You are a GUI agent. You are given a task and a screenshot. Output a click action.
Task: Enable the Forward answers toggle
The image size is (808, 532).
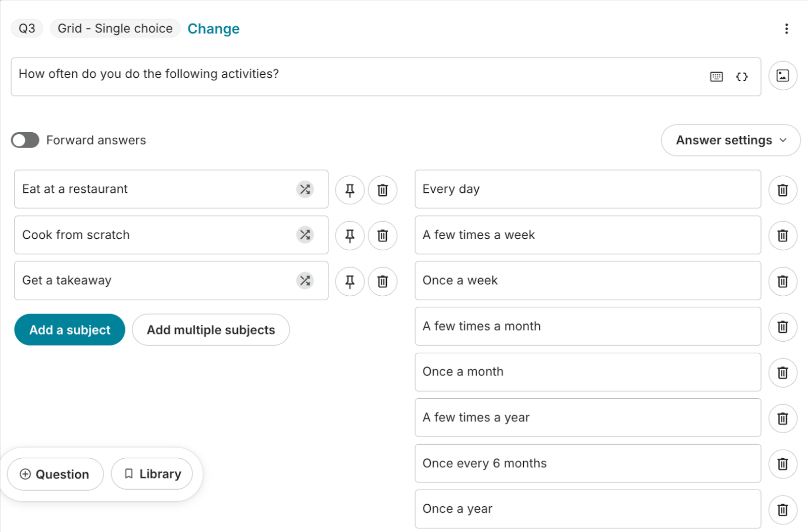point(25,140)
